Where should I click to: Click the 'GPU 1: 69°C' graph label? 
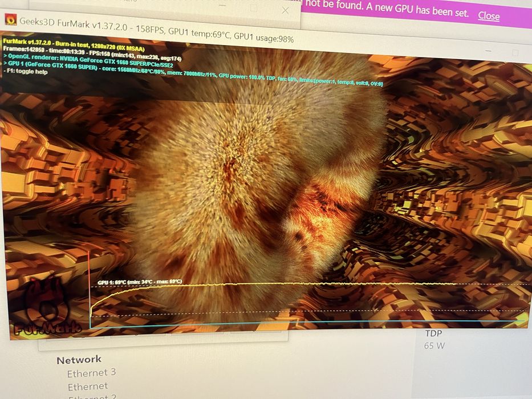(140, 282)
